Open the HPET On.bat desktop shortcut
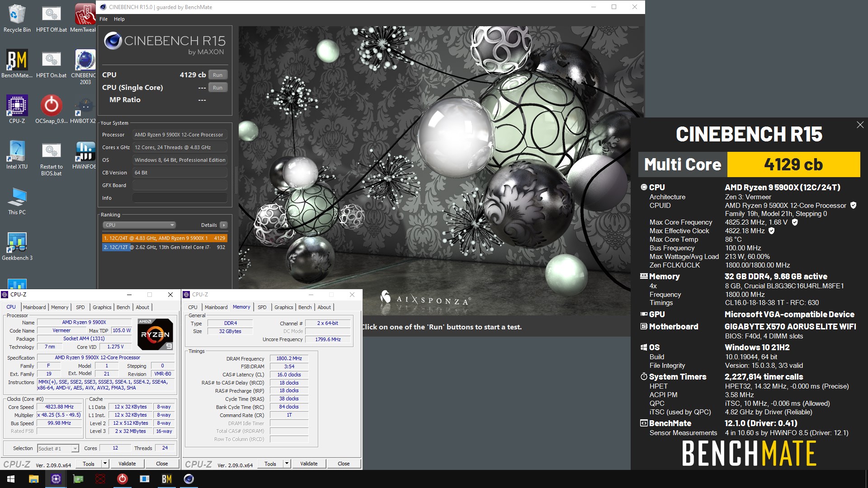The image size is (868, 488). click(x=51, y=64)
